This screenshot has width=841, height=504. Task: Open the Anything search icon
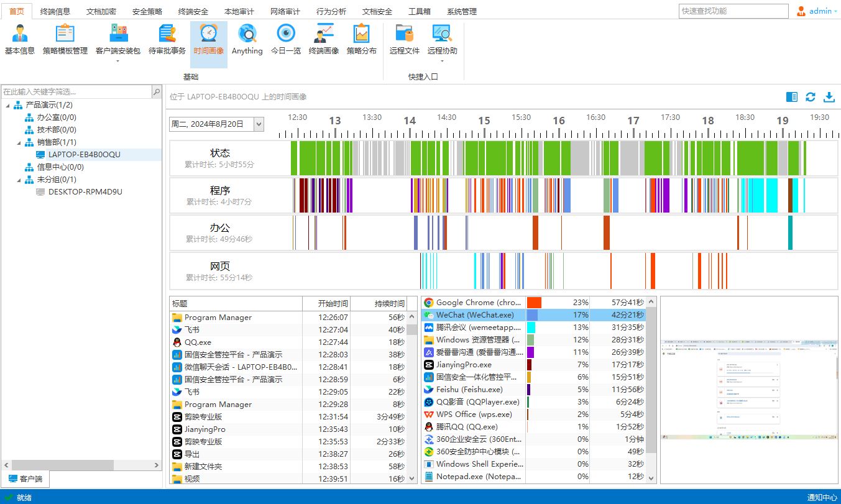247,33
